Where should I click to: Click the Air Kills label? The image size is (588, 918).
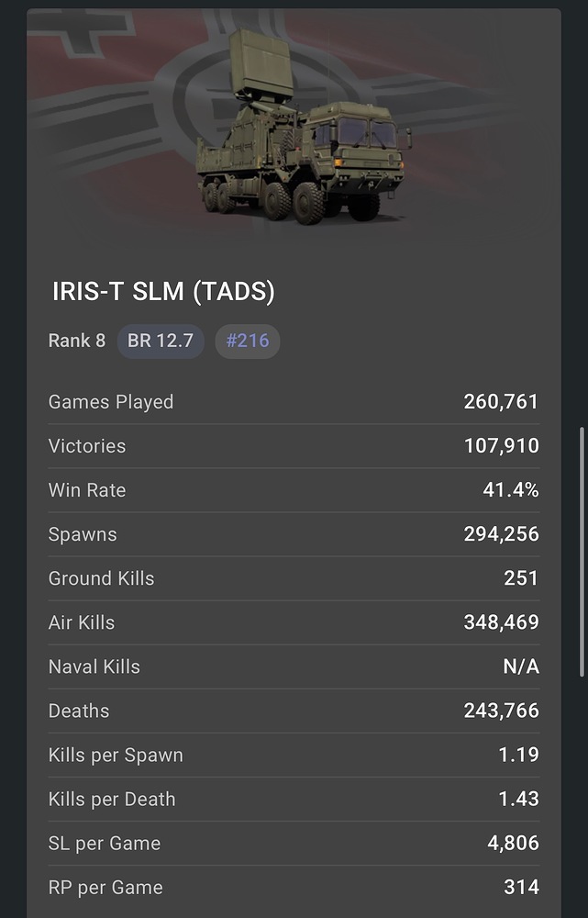pos(82,622)
